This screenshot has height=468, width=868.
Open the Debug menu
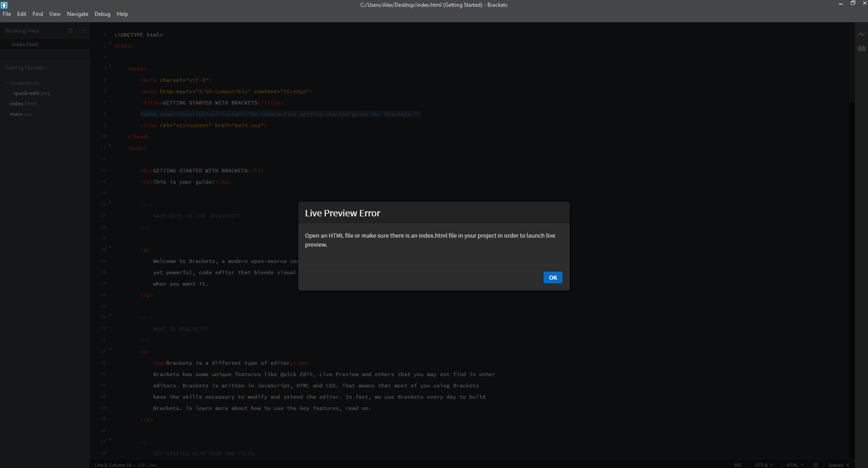102,14
